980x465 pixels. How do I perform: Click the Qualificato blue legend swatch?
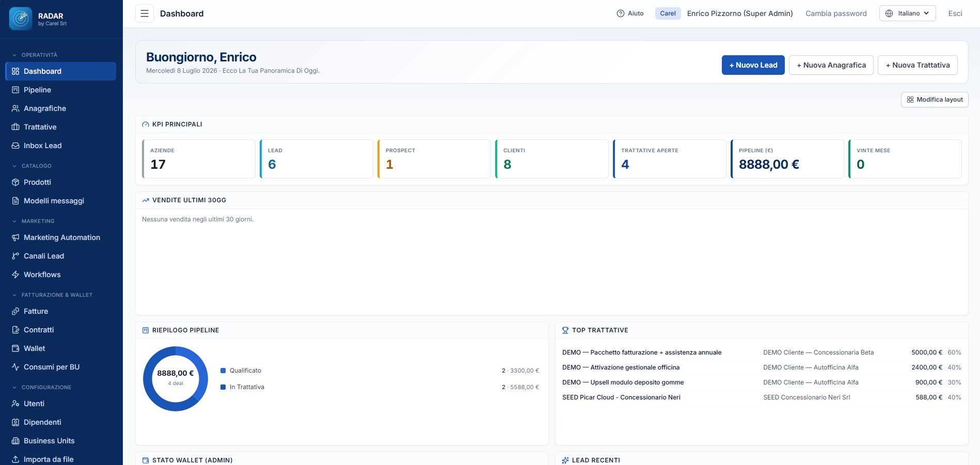pyautogui.click(x=223, y=371)
